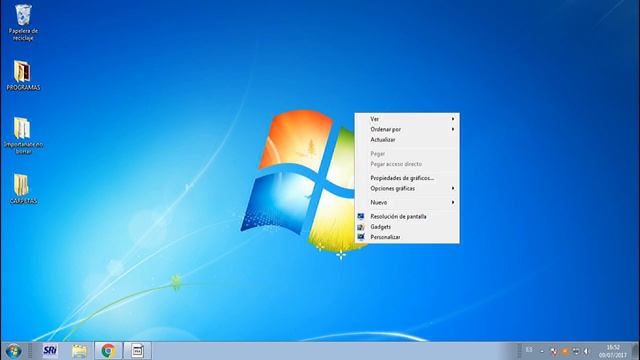Click the Personalizar entry icon
The width and height of the screenshot is (640, 360).
(361, 237)
